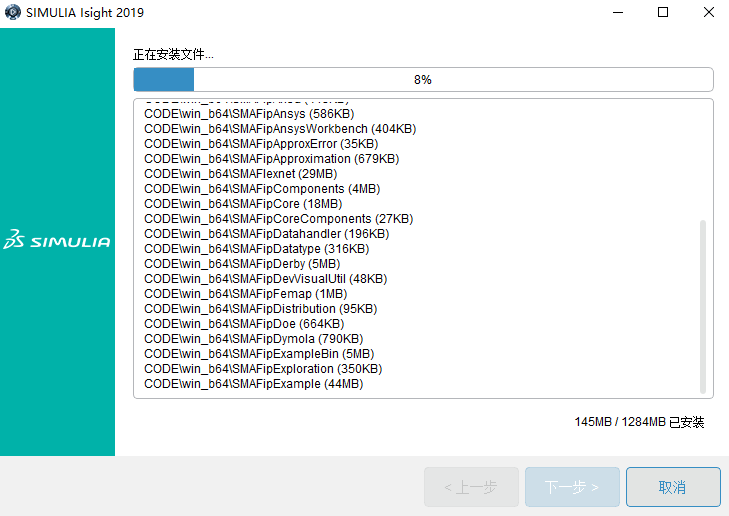Click the SIMULIA logo in teal sidebar
Viewport: 729px width, 516px height.
coord(57,241)
